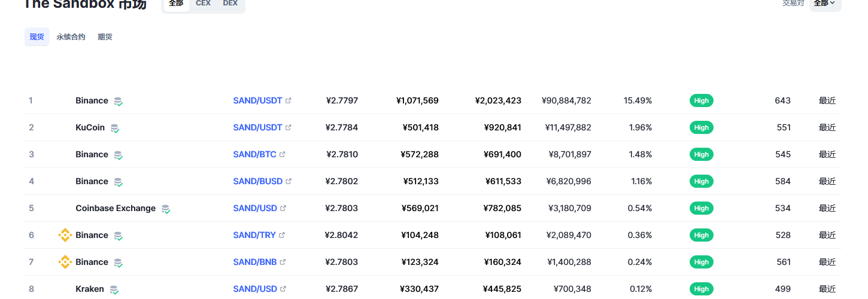868x299 pixels.
Task: Switch to the DEX tab
Action: (230, 4)
